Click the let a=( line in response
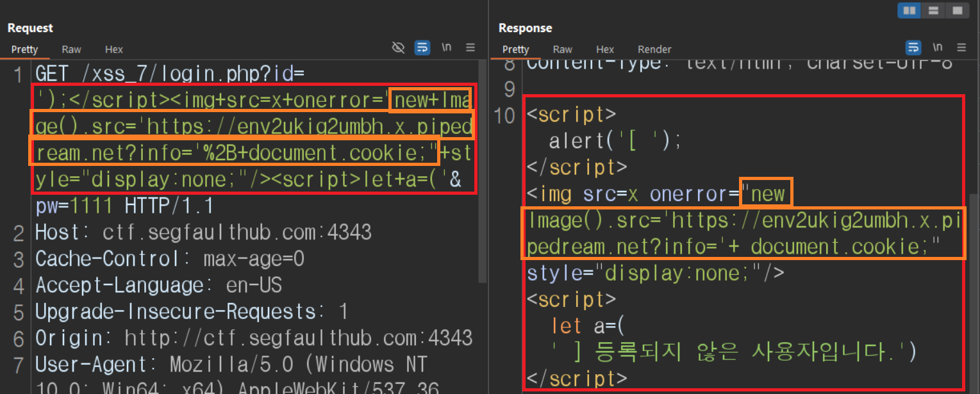The width and height of the screenshot is (980, 394). [x=588, y=326]
